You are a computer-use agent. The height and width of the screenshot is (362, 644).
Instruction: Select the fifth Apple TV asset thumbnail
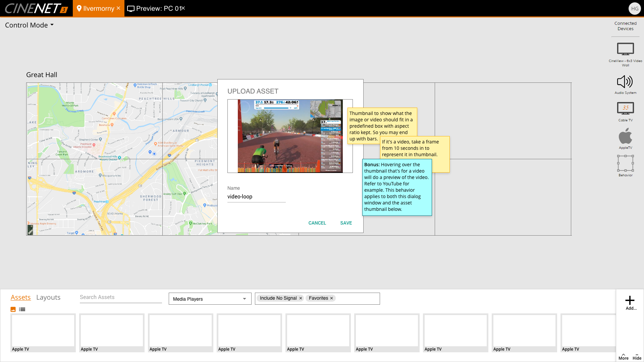coord(318,333)
